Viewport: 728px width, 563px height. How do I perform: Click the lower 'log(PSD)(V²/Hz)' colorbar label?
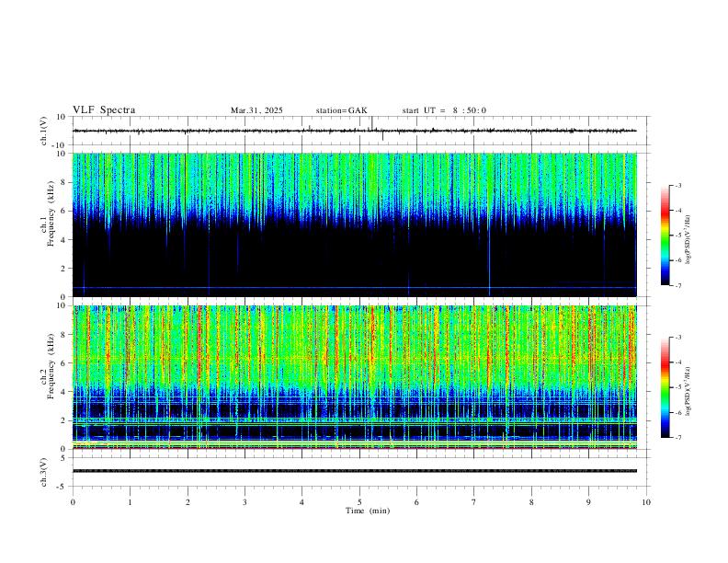[x=688, y=392]
